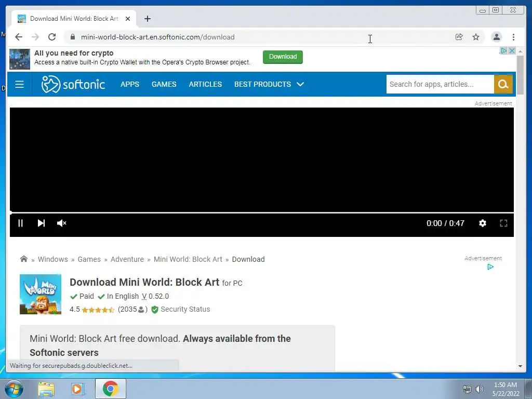
Task: Click the version text V 0.52.0
Action: coord(155,296)
